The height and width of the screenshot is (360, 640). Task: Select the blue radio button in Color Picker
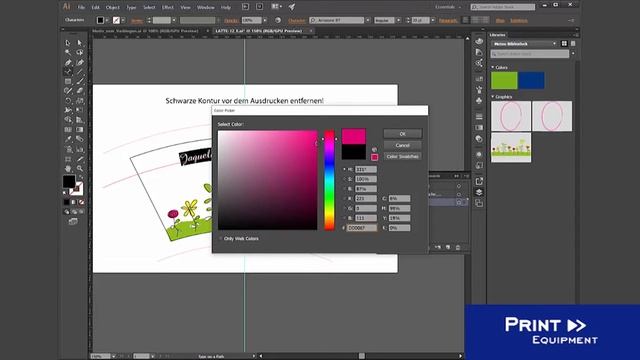pyautogui.click(x=344, y=218)
